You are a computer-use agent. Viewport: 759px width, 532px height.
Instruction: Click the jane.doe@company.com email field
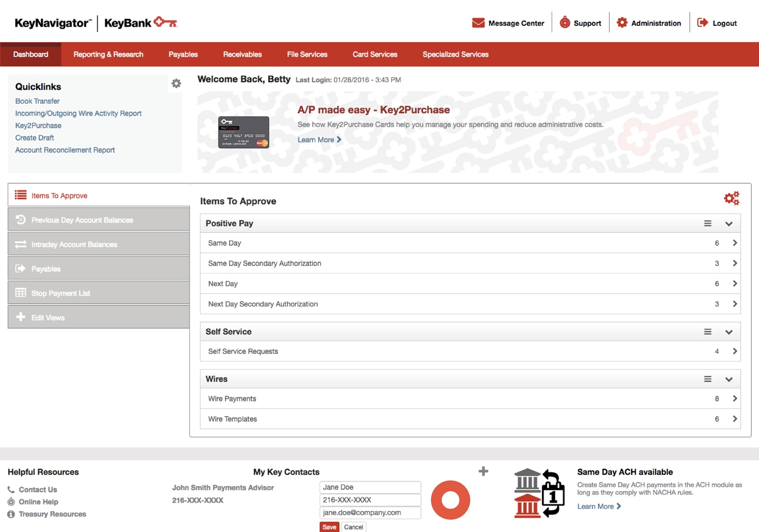tap(370, 512)
